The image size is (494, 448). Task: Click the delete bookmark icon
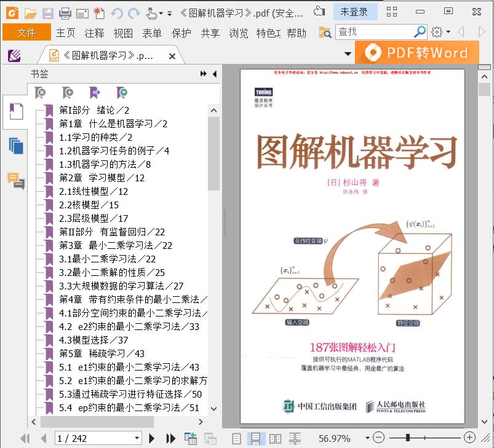click(x=41, y=93)
